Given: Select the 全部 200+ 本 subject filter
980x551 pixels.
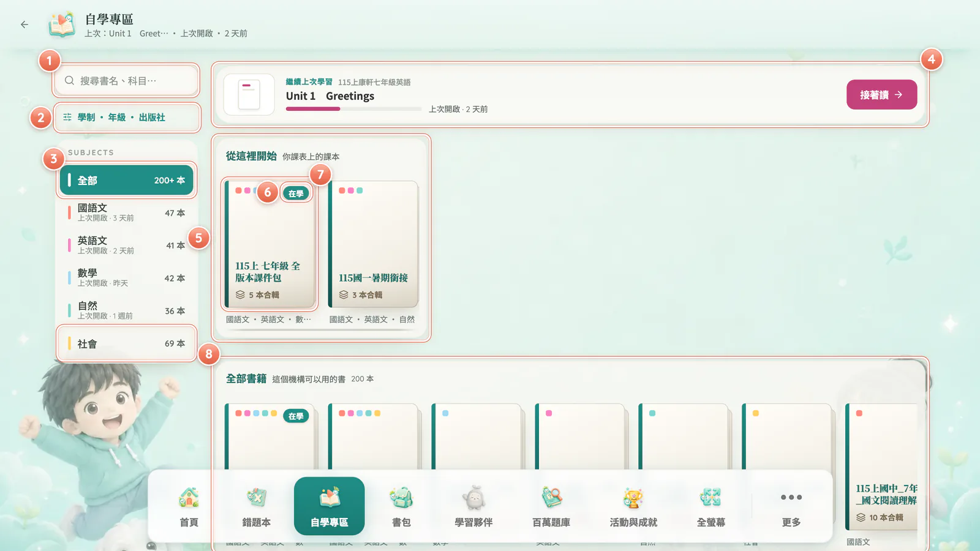Looking at the screenshot, I should [127, 180].
